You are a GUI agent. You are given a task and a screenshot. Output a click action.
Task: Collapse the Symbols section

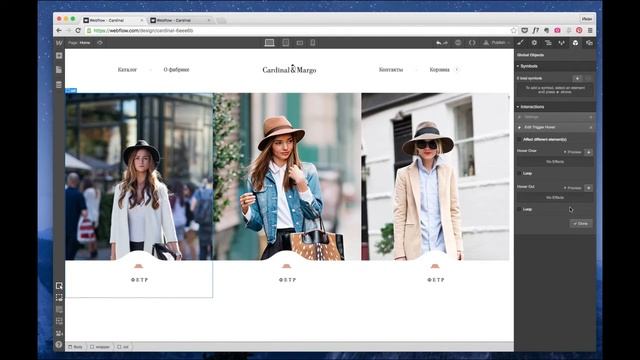555,66
